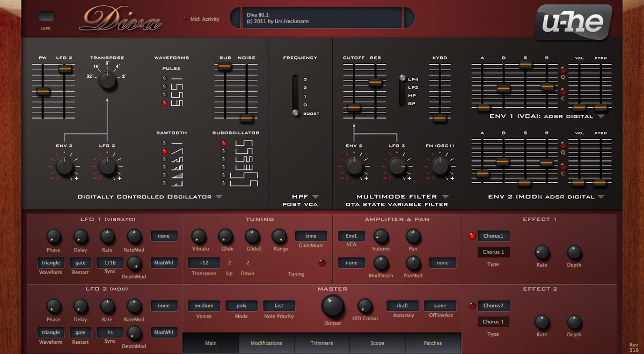
Task: Click the Glide knob in Tuning
Action: click(225, 236)
